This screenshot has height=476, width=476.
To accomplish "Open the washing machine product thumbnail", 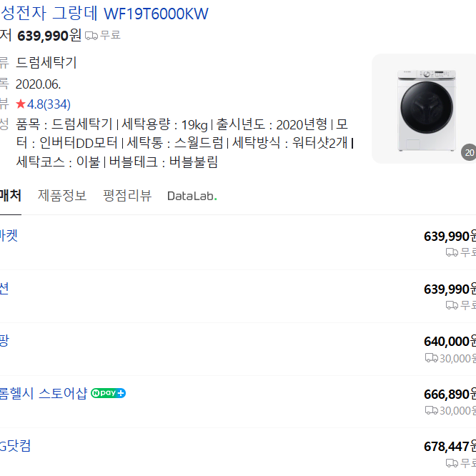I will tap(424, 109).
